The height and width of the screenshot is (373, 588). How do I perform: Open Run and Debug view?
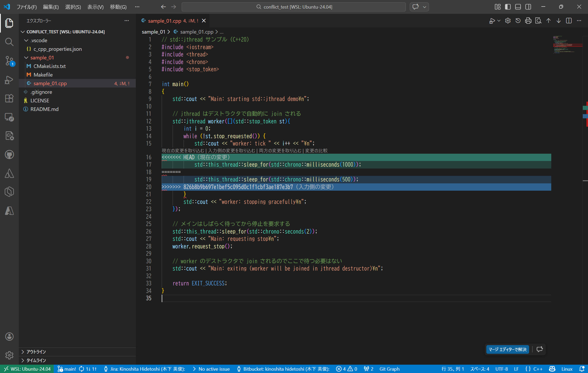9,80
